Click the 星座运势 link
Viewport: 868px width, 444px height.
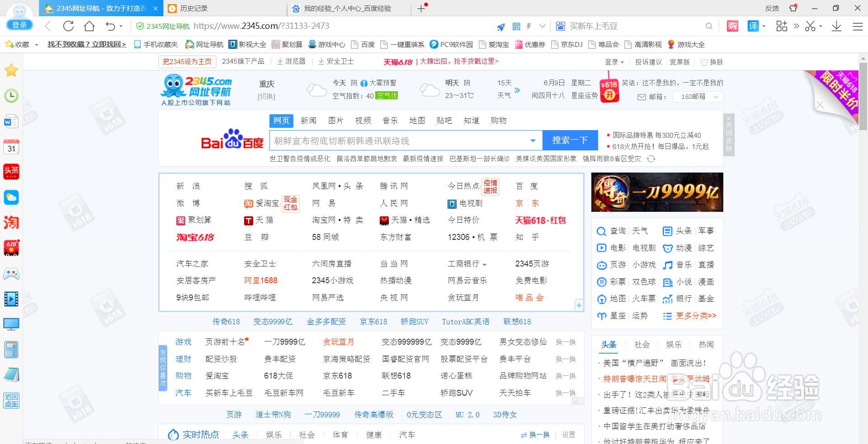[585, 96]
